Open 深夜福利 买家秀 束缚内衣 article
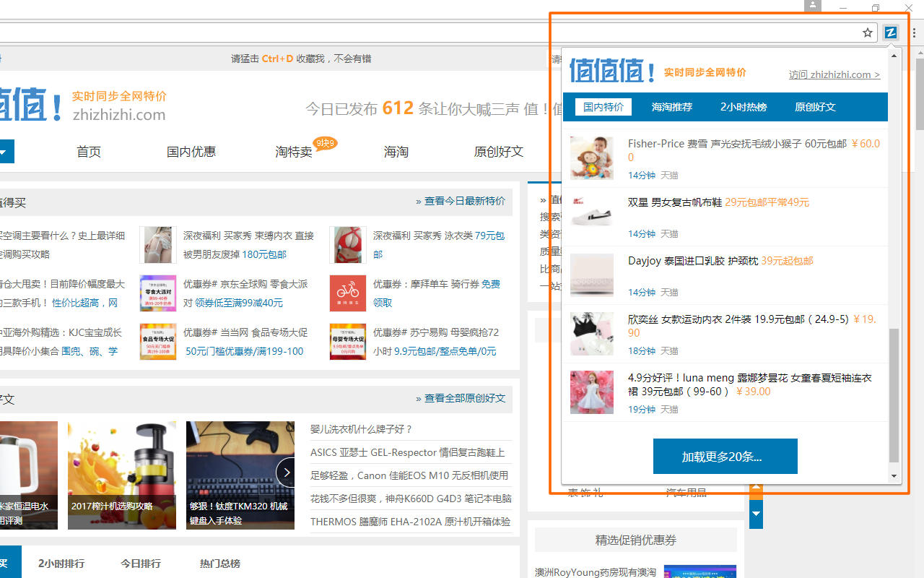The height and width of the screenshot is (578, 924). click(248, 245)
